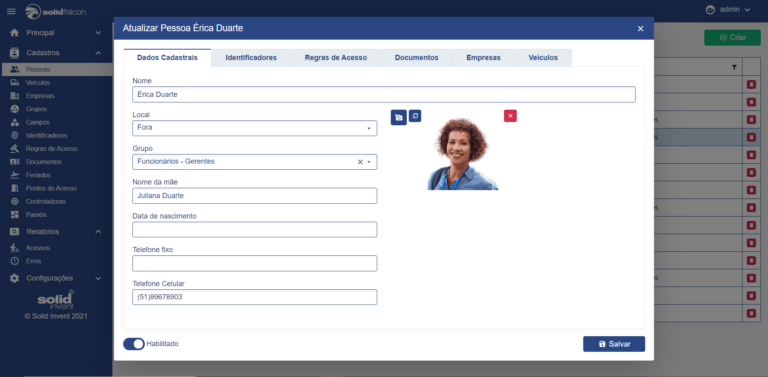Click the green Criar button
768x377 pixels.
pos(732,38)
